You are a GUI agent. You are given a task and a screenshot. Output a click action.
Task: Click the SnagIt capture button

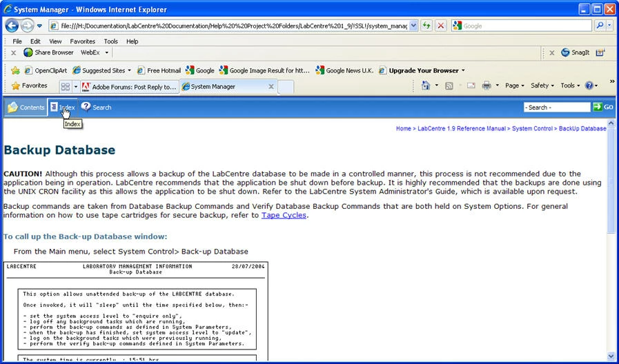point(576,52)
